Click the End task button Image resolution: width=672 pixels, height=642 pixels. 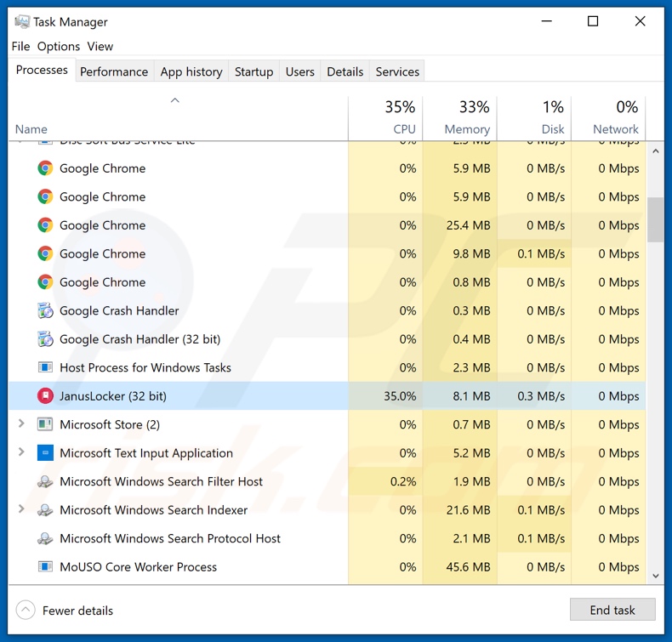[x=612, y=610]
